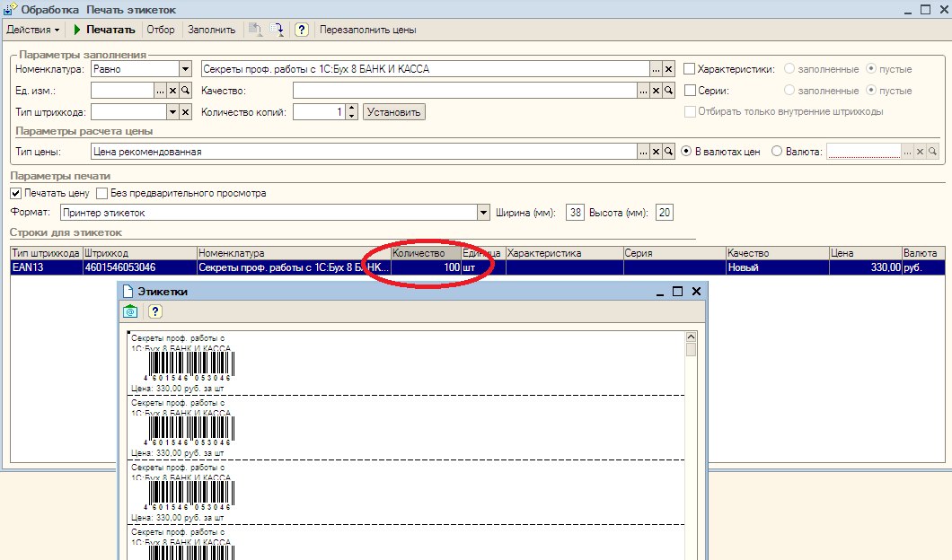The image size is (952, 560).
Task: Open Качество filter ellipsis selection button
Action: [643, 91]
